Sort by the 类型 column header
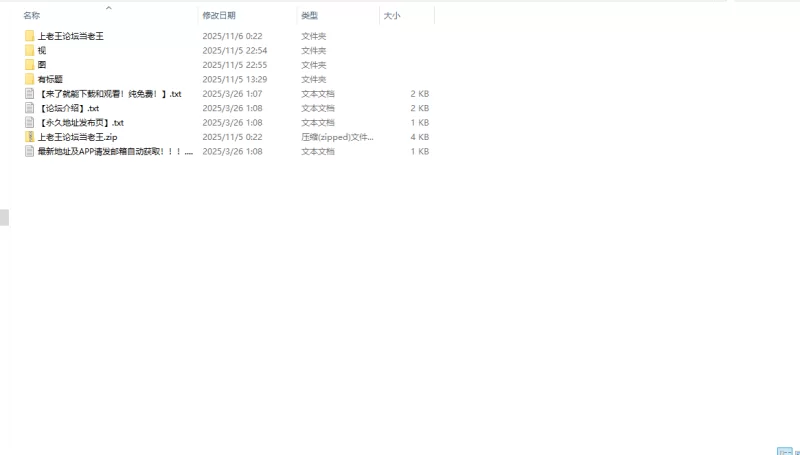Screen dimensions: 800x455 click(309, 15)
